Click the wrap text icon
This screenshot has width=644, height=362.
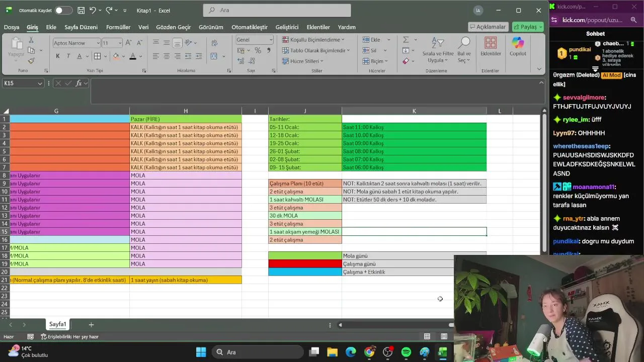214,43
